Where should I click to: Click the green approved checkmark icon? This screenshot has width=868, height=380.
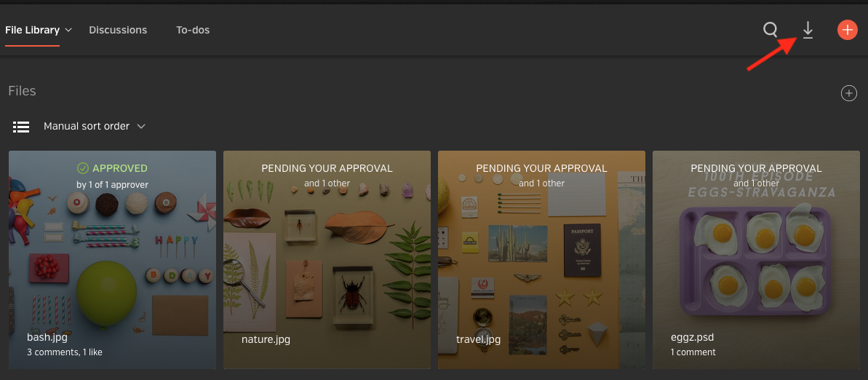tap(83, 168)
